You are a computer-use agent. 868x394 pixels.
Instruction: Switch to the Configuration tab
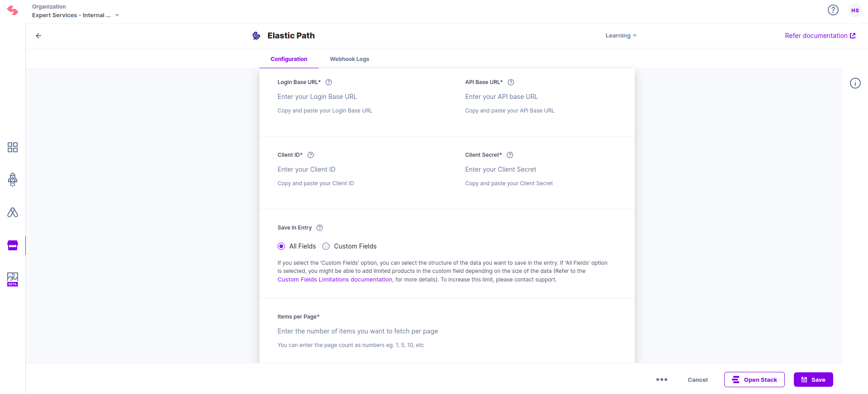(289, 59)
